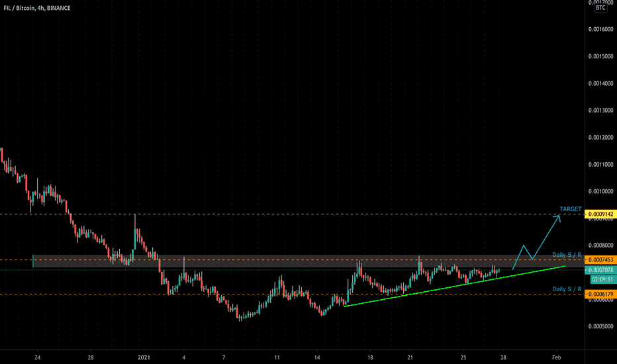
Task: Click the 0.0008000 price axis label
Action: point(601,246)
